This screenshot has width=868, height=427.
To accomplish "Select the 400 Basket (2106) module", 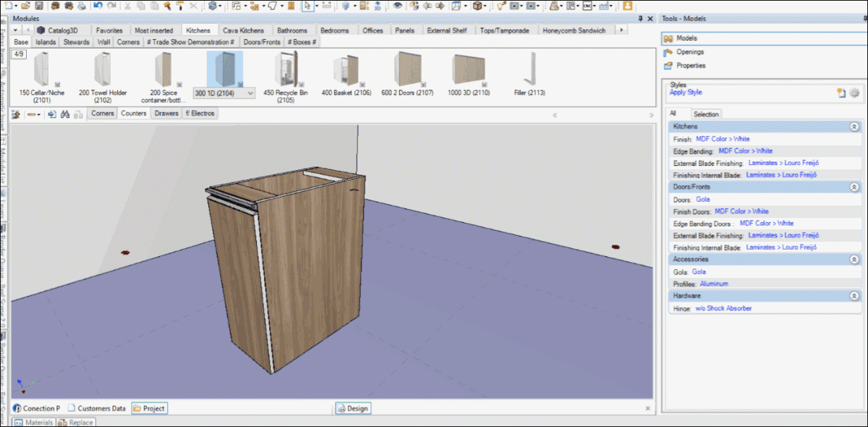I will (346, 74).
